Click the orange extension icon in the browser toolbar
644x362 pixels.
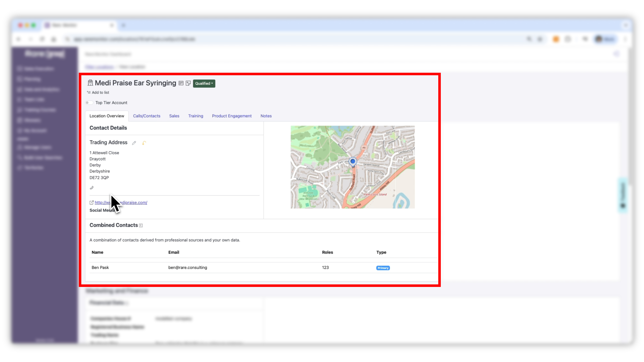pos(556,39)
